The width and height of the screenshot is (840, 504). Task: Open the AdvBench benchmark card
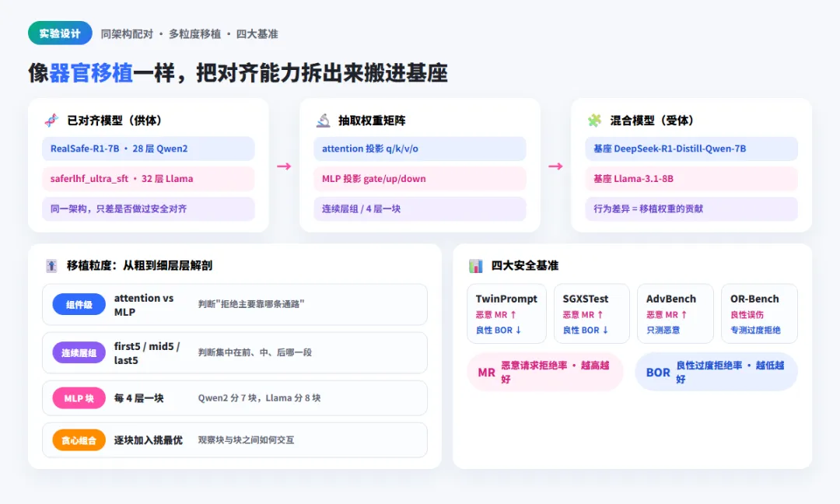[x=675, y=314]
